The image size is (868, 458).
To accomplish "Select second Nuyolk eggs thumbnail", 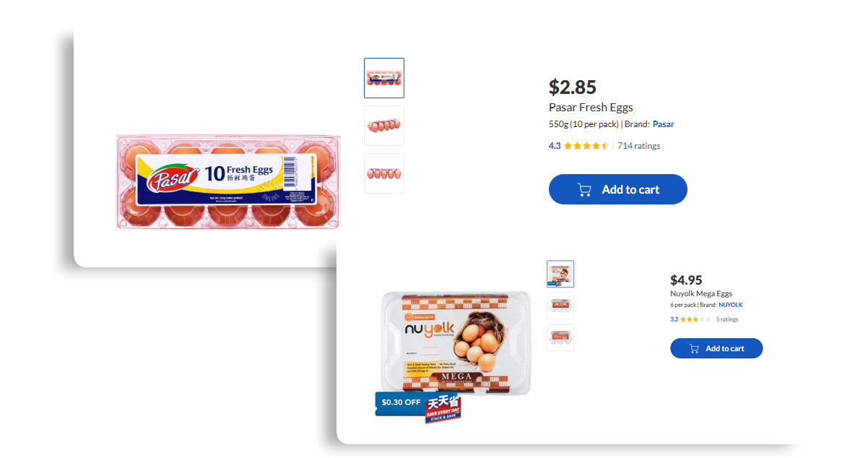I will [560, 306].
